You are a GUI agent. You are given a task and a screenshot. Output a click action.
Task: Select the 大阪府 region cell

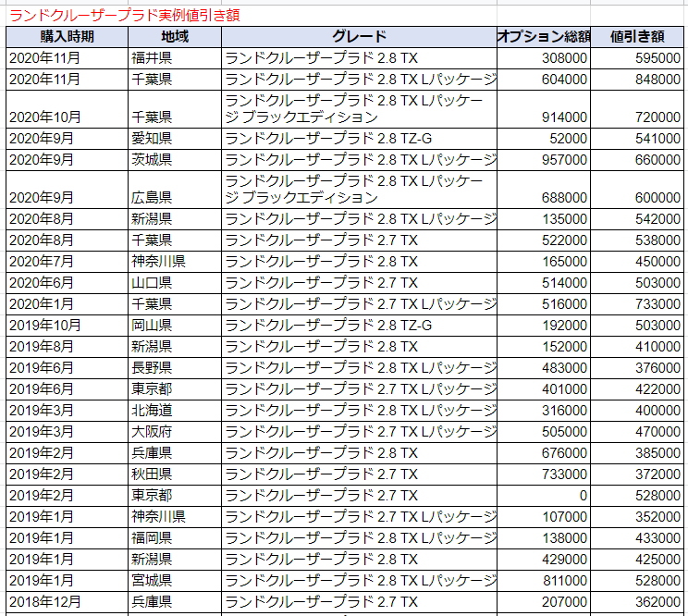tap(175, 432)
